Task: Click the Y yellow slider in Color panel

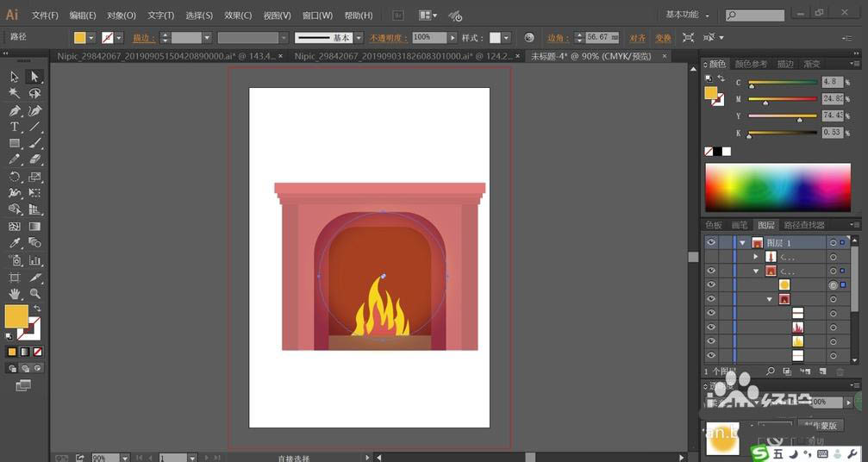Action: [x=782, y=116]
